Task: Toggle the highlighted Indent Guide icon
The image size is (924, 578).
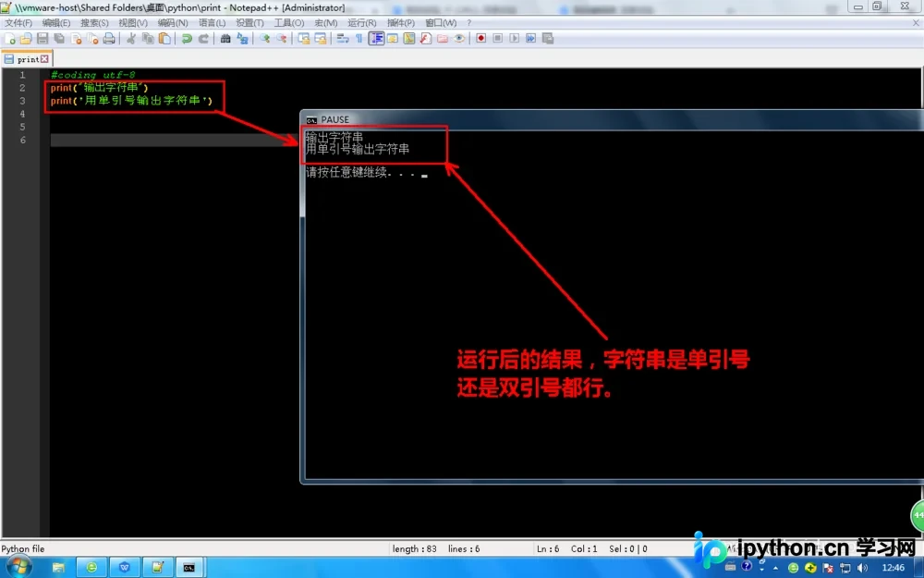Action: click(x=376, y=38)
